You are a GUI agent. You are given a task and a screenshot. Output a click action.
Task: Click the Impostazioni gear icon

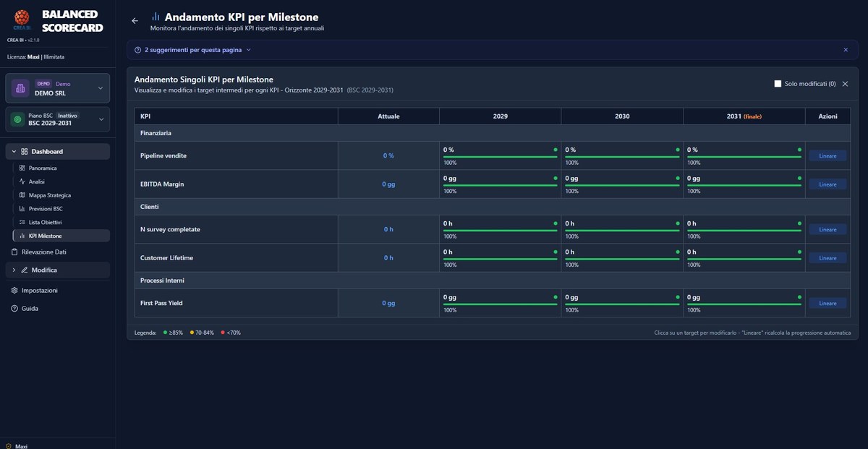point(14,291)
